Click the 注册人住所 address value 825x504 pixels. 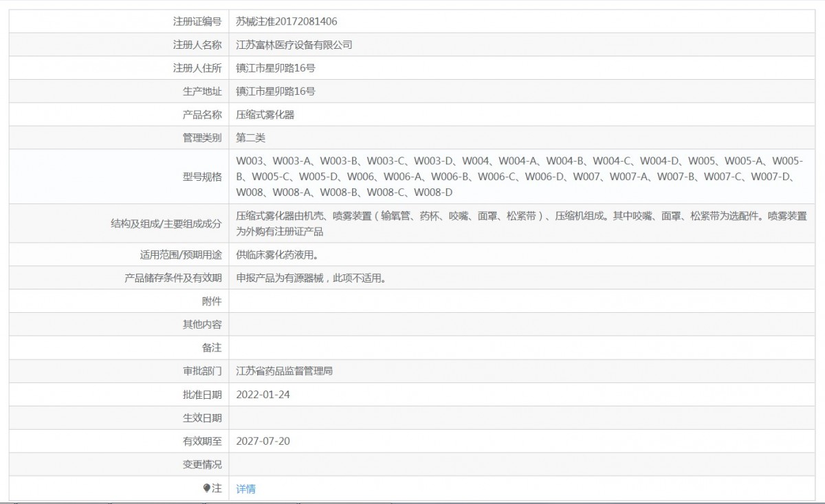tap(276, 68)
